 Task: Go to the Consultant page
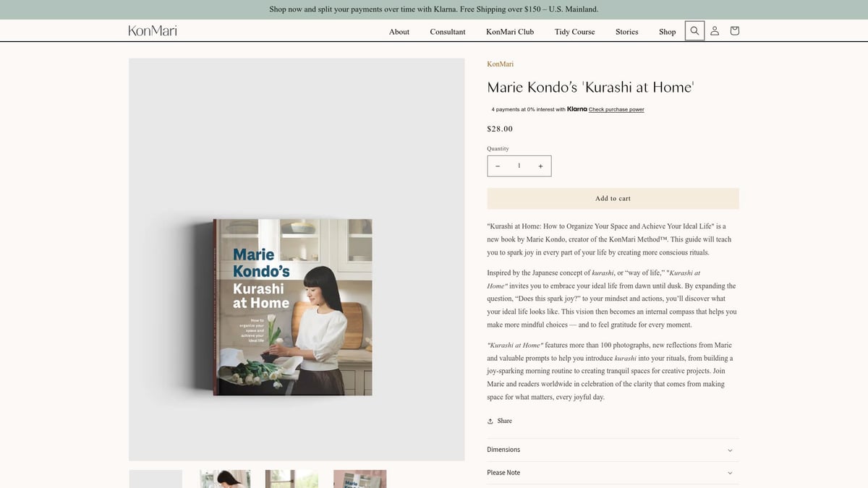click(447, 32)
